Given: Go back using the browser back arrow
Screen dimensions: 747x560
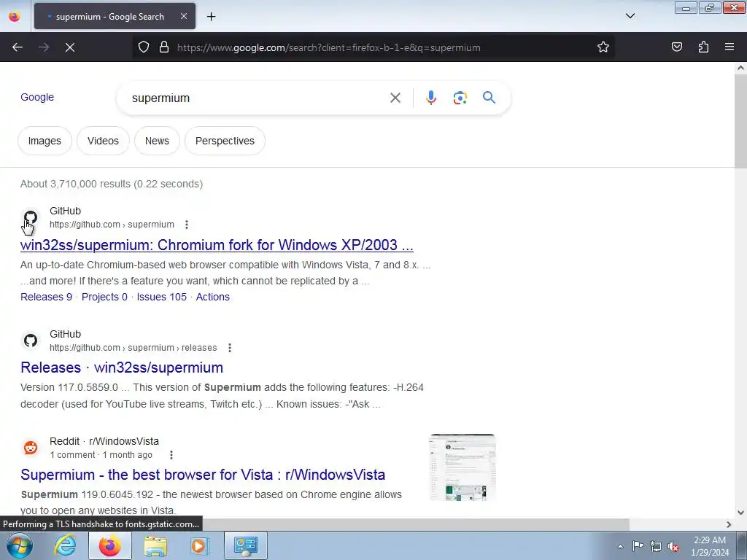Looking at the screenshot, I should 18,47.
